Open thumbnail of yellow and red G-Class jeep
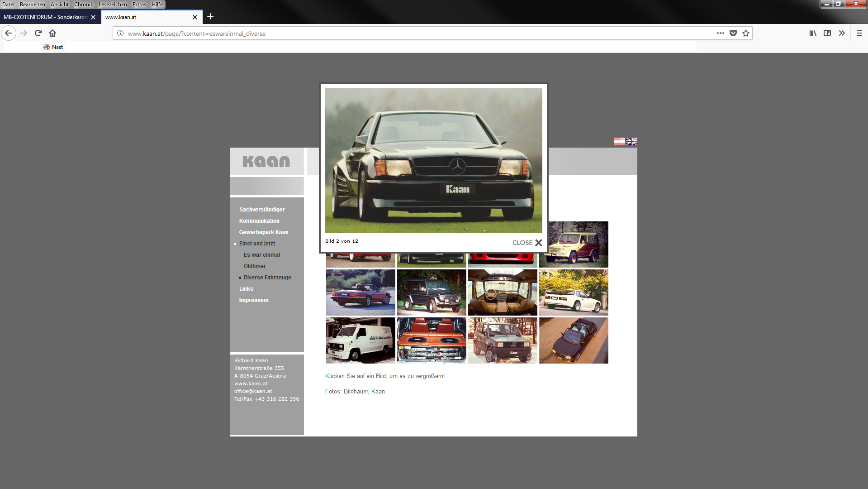This screenshot has height=489, width=868. [x=574, y=244]
